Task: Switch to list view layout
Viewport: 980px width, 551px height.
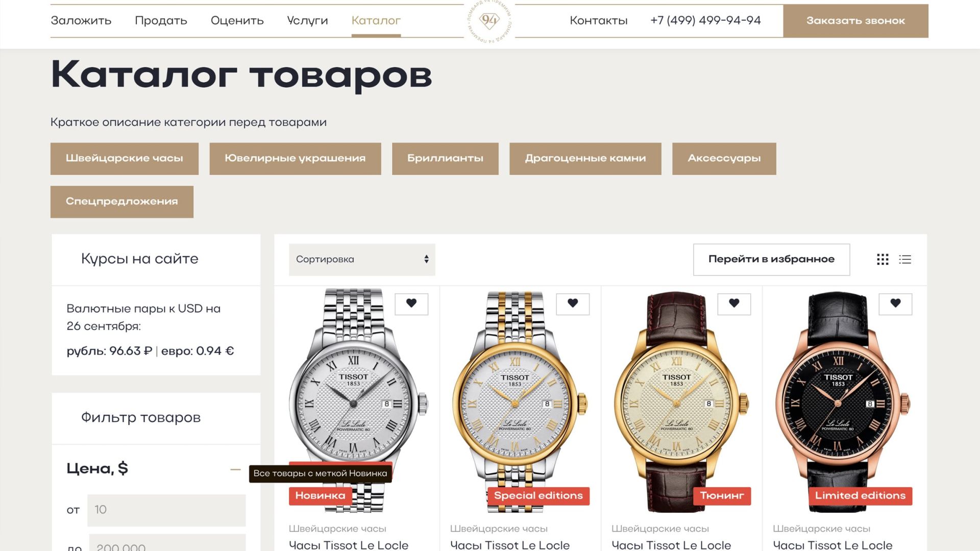Action: point(905,260)
